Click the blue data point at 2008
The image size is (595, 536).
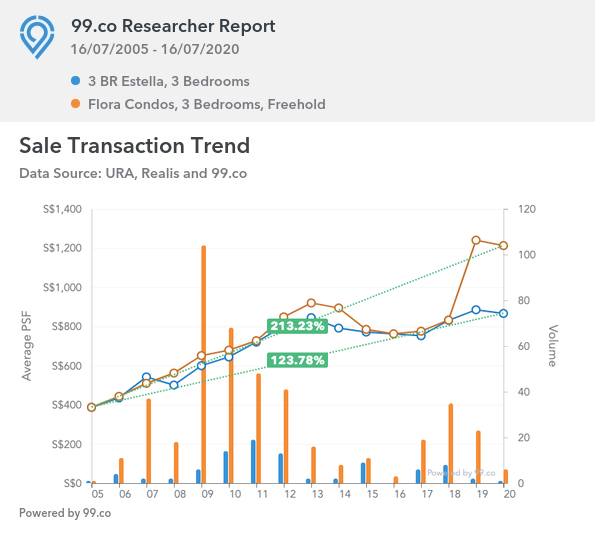174,385
